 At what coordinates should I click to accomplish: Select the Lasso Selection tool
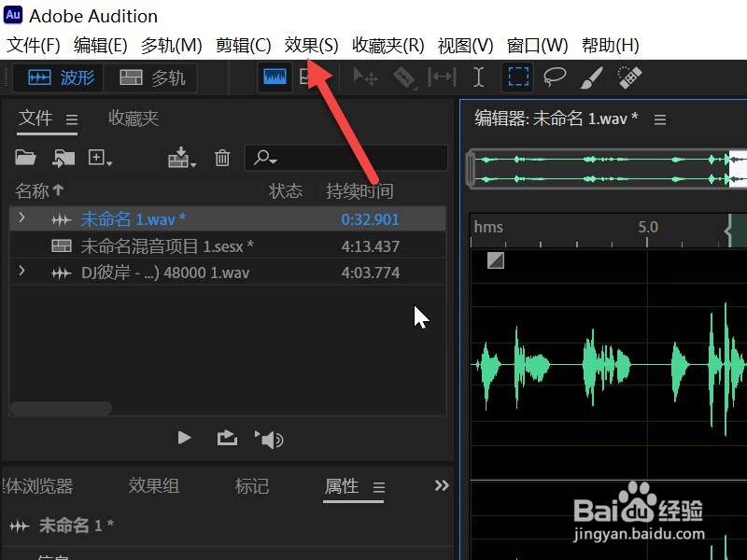pos(555,77)
